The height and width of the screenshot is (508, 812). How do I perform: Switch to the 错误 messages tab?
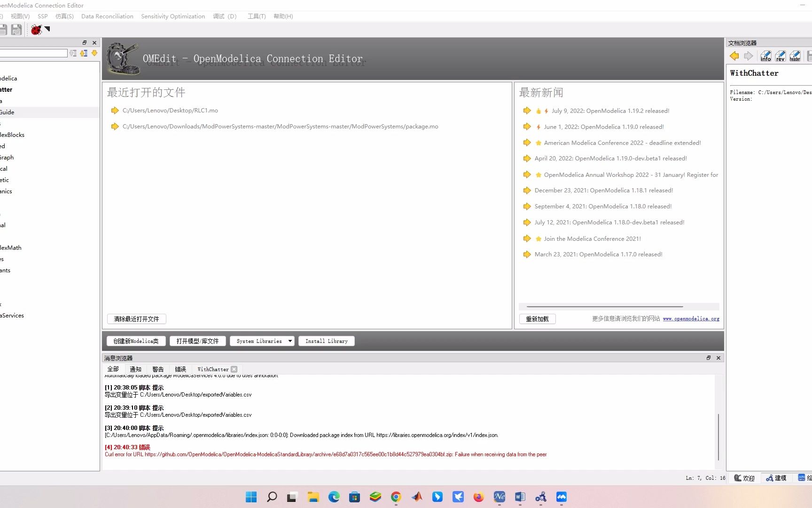(180, 369)
